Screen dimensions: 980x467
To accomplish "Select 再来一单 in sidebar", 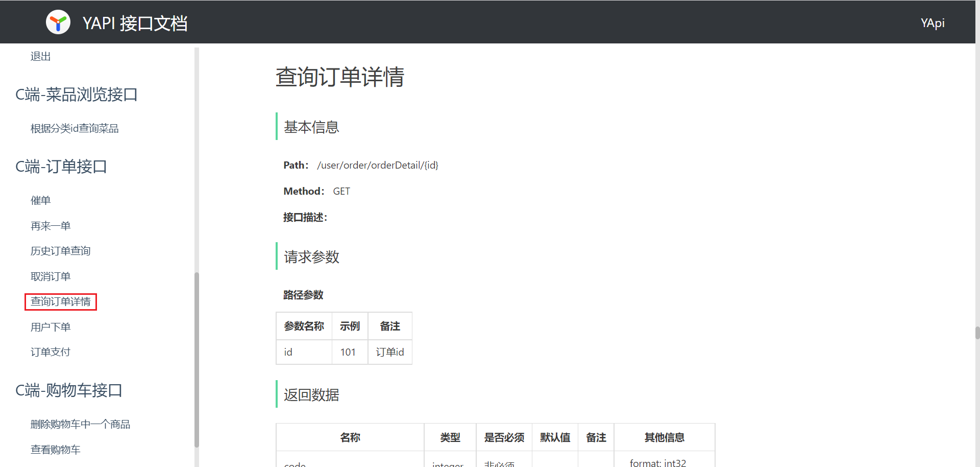I will click(51, 226).
